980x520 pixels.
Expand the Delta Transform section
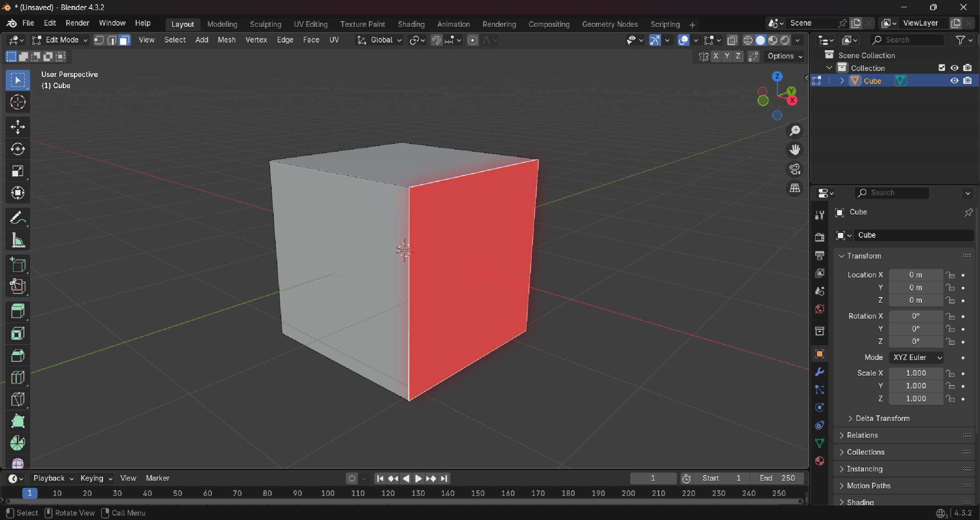[x=882, y=418]
